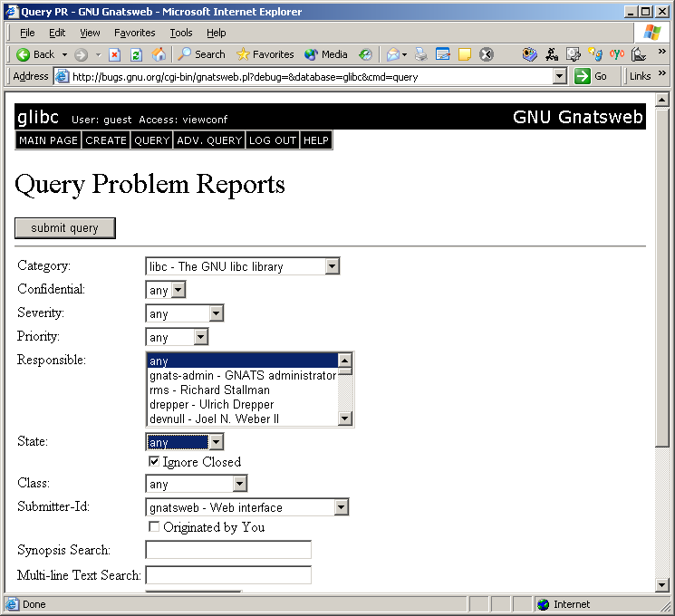Viewport: 675px width, 616px height.
Task: Click the page scrollbar down arrow
Action: tap(661, 584)
